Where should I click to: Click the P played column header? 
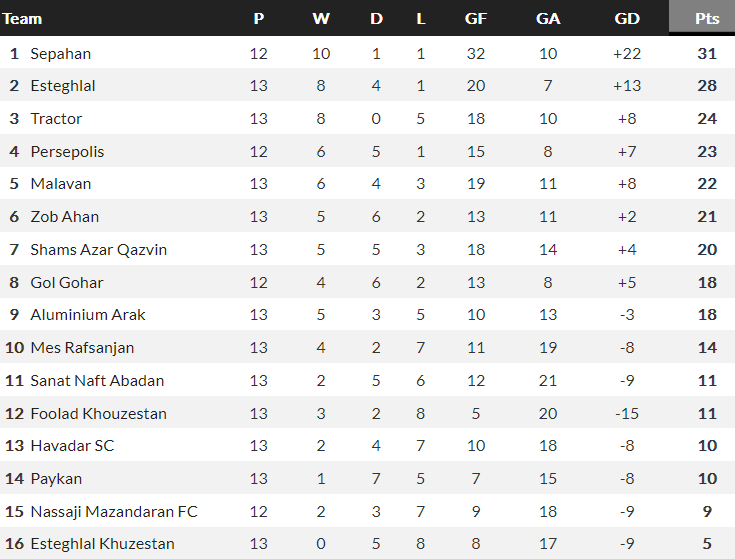(x=259, y=18)
